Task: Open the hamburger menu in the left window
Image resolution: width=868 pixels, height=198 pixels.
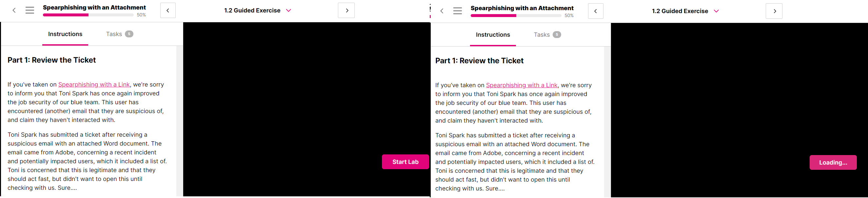Action: click(30, 10)
